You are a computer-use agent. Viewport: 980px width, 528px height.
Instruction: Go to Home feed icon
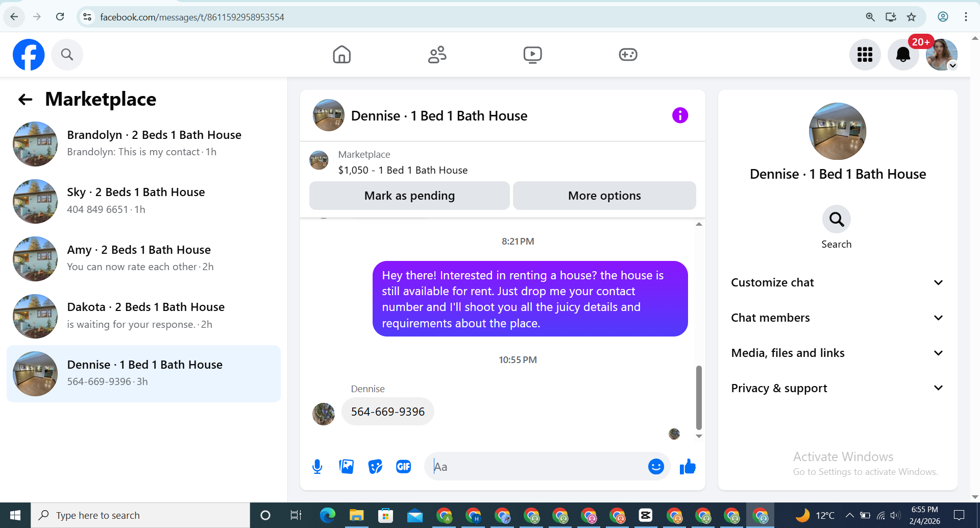tap(341, 55)
